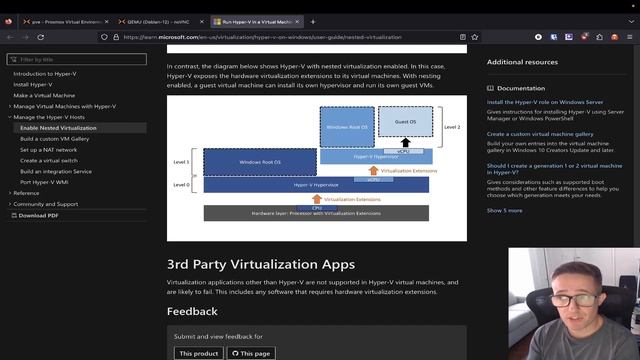Close the QEMU noVNC tab
640x360 pixels.
(202, 22)
